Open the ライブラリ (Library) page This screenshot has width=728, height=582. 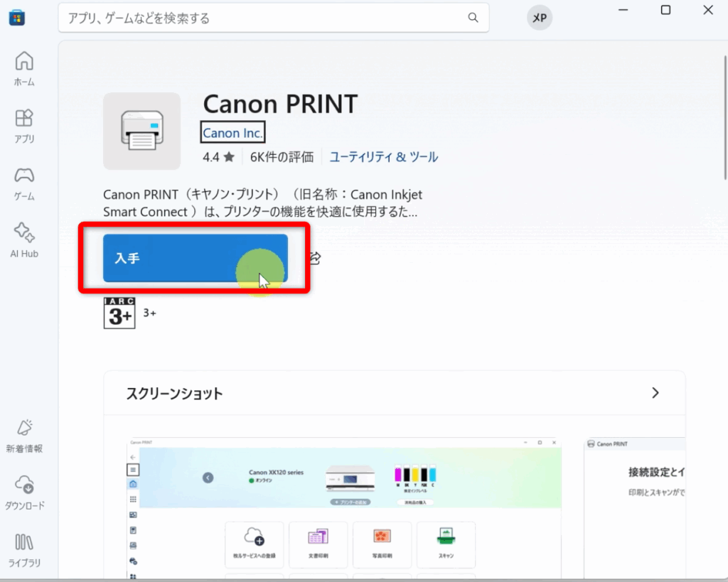[x=24, y=549]
